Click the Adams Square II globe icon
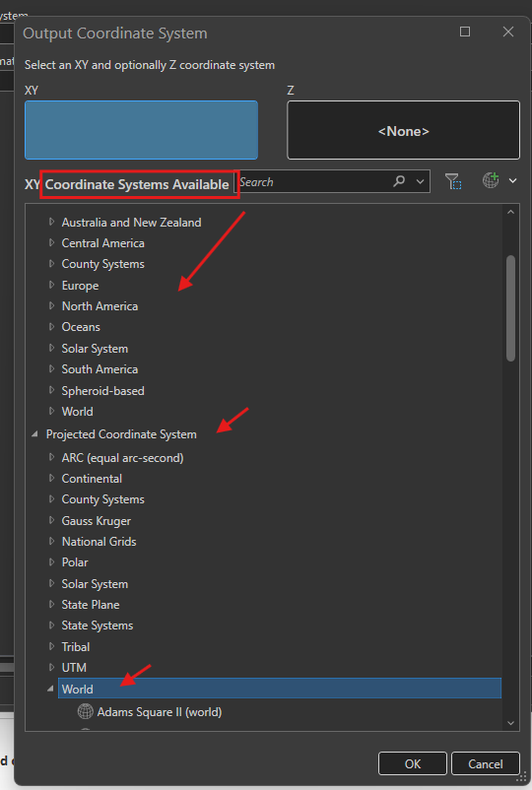This screenshot has width=532, height=790. pos(86,711)
